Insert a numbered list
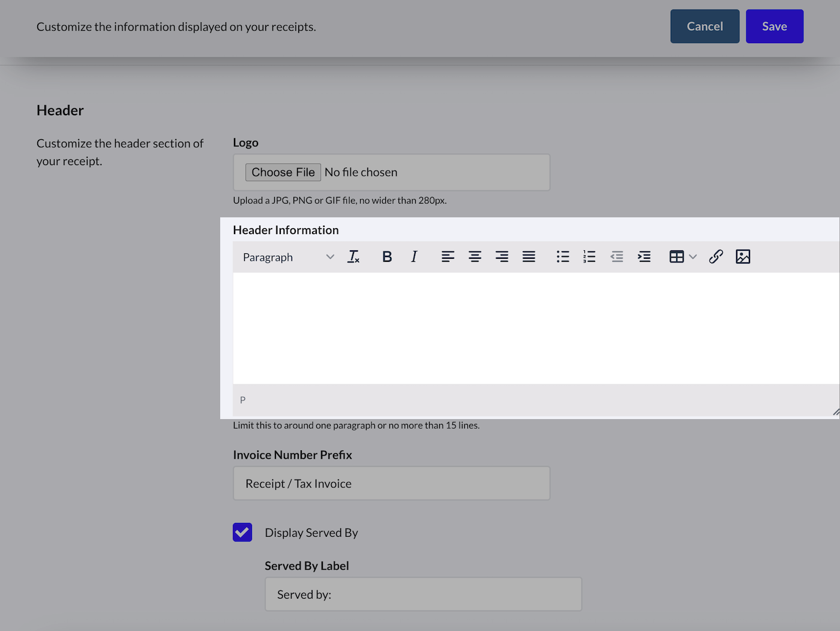840x631 pixels. click(x=589, y=257)
